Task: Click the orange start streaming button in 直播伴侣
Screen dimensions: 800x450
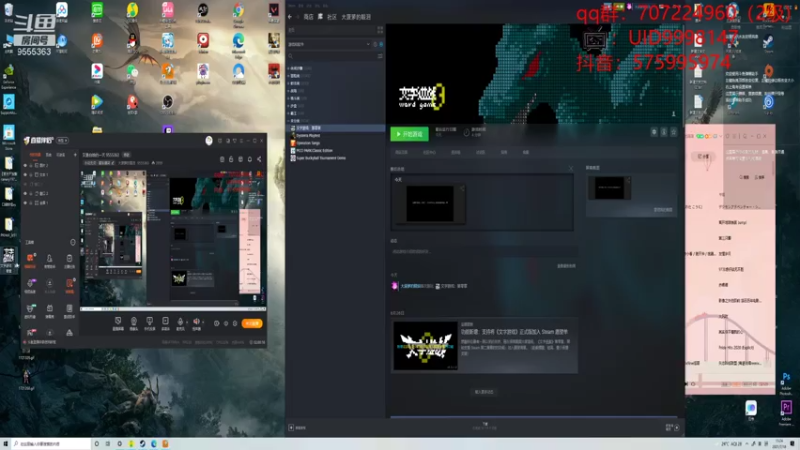Action: click(x=252, y=323)
